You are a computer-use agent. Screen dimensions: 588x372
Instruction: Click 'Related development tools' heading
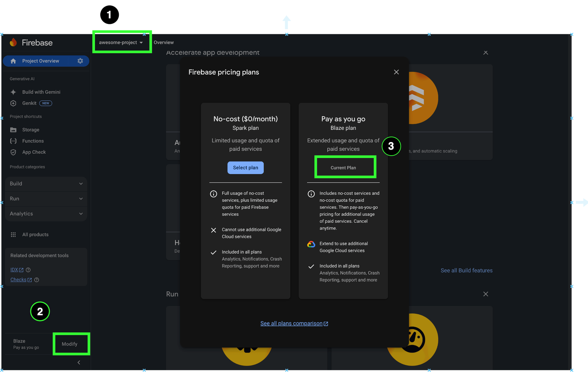pyautogui.click(x=39, y=255)
